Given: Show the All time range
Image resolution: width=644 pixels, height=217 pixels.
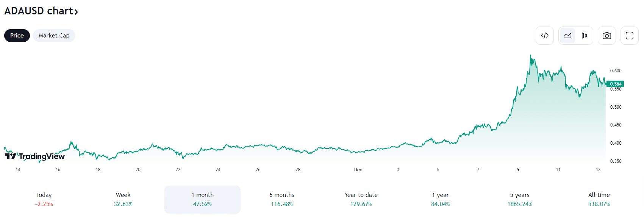Looking at the screenshot, I should coord(599,199).
